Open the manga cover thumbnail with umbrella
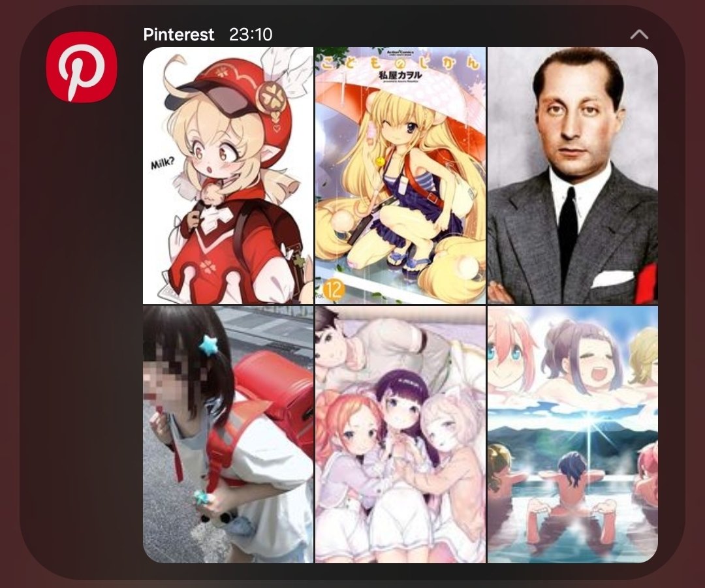 [400, 176]
